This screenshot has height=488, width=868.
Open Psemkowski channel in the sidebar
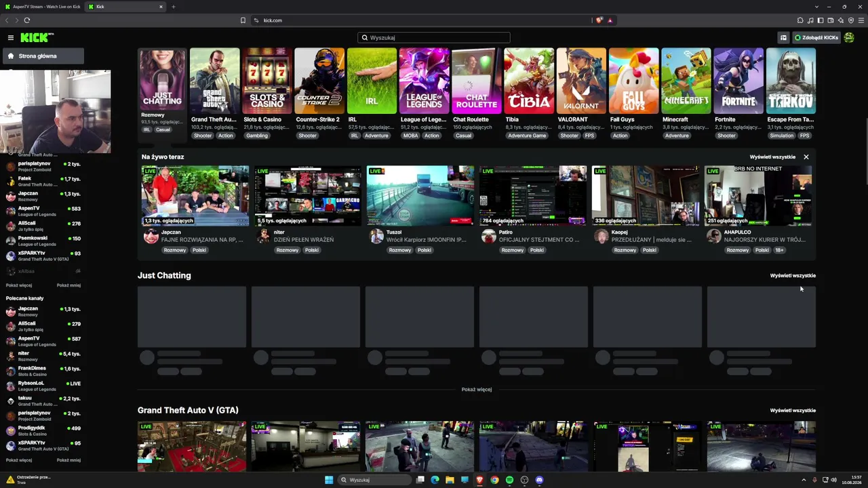(x=43, y=241)
